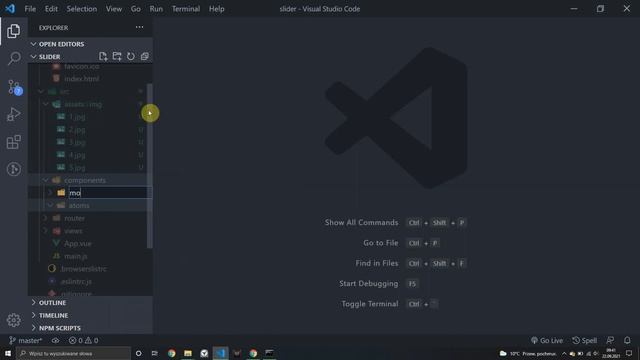
Task: Switch to Visual Studio Code taskbar icon
Action: click(x=220, y=353)
